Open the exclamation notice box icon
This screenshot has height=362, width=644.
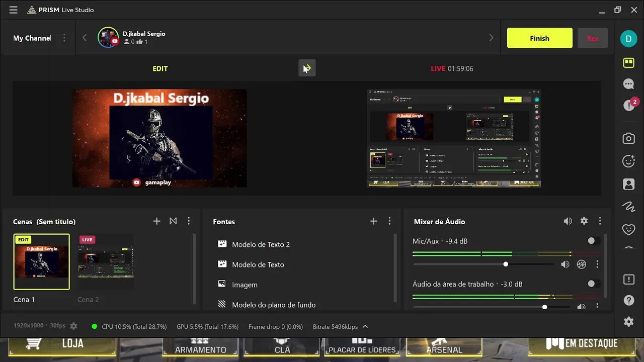628,279
